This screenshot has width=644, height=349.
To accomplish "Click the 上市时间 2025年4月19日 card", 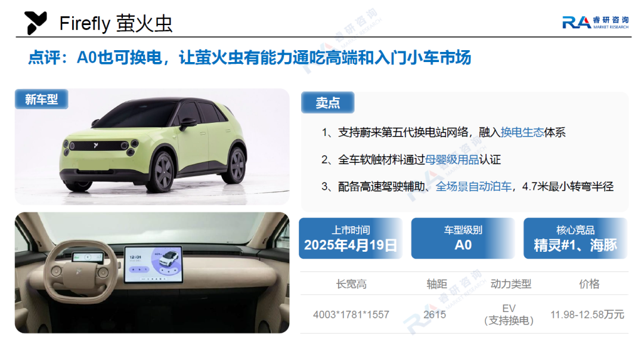I will click(x=351, y=239).
